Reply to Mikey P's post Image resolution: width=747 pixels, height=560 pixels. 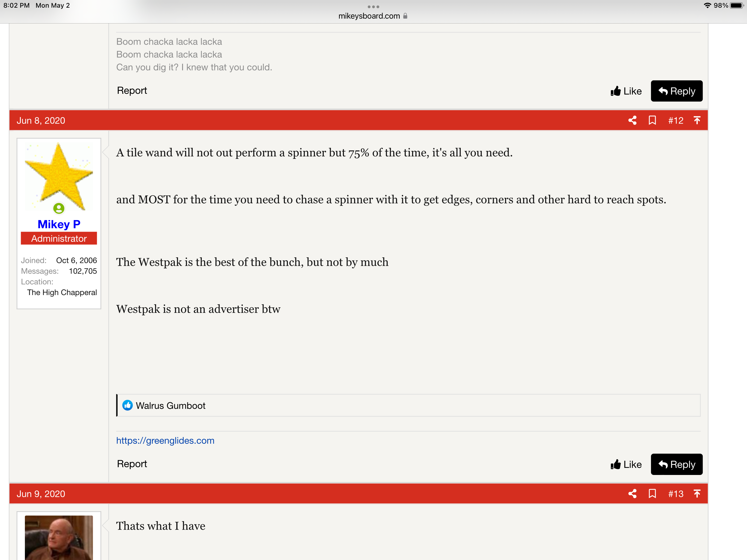[x=676, y=464]
